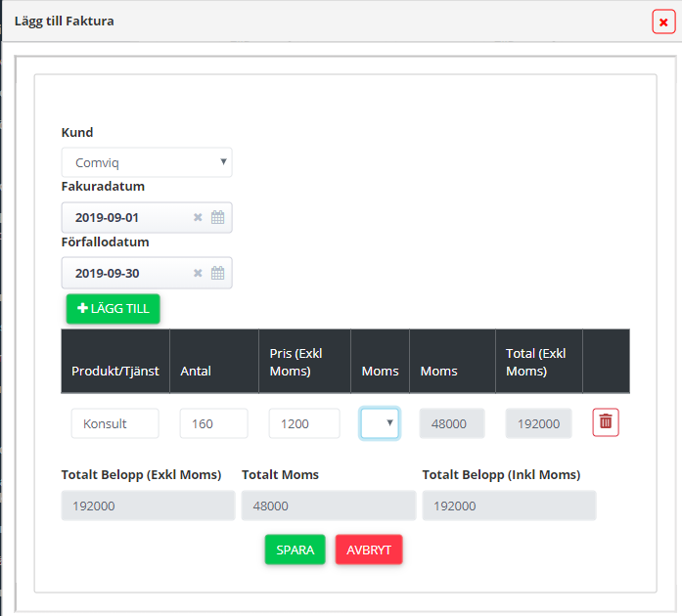This screenshot has height=616, width=682.
Task: Click the Förfallodatum field 2019-09-30
Action: [x=127, y=274]
